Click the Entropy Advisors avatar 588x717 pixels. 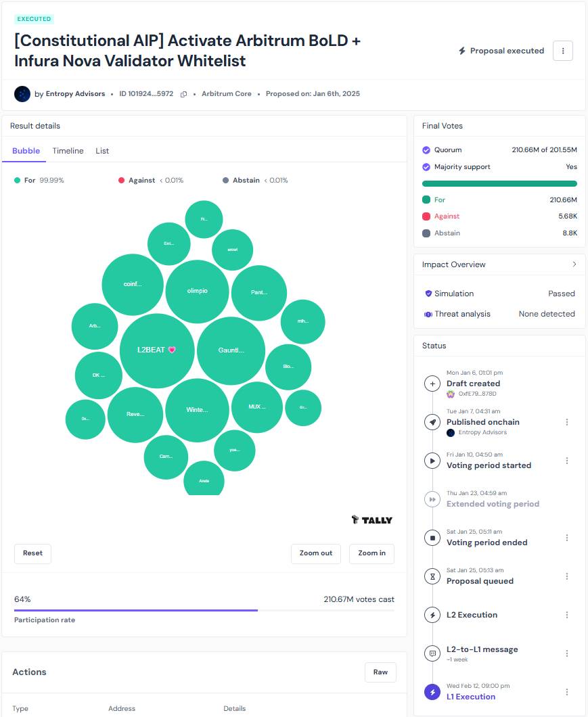22,94
